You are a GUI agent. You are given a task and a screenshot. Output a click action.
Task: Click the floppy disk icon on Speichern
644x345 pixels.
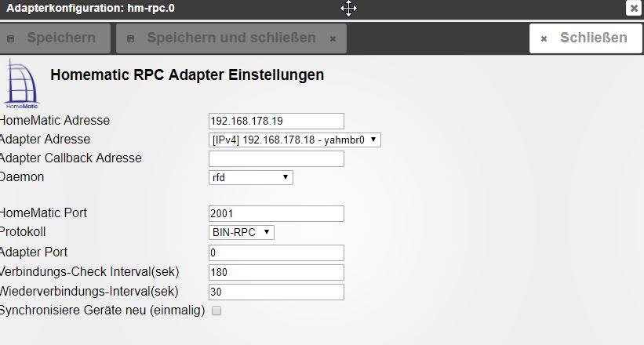click(11, 38)
